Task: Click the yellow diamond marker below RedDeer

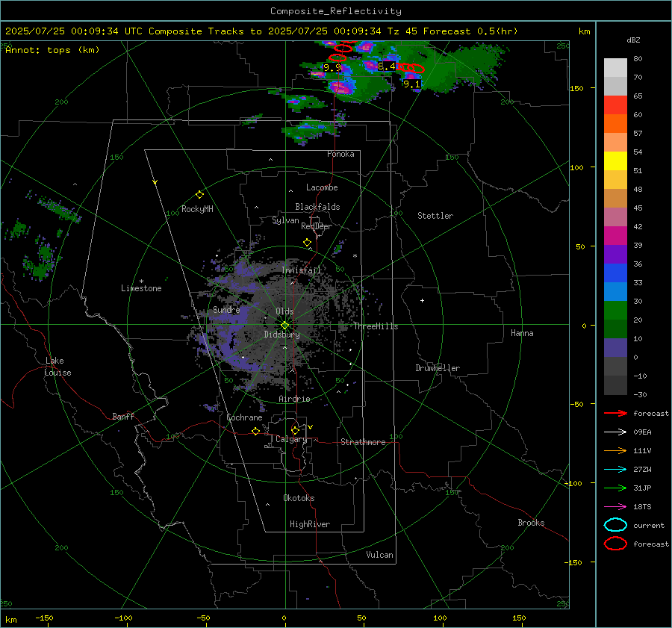Action: [307, 243]
